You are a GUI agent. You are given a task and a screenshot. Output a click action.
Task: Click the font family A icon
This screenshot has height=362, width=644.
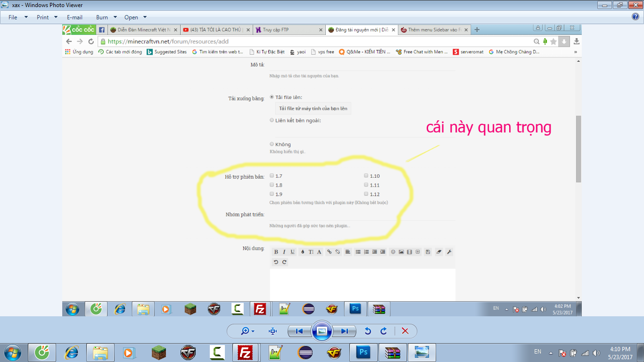[x=319, y=252]
